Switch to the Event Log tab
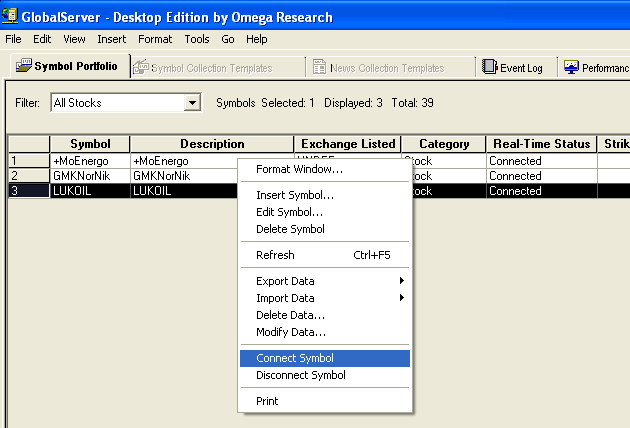The image size is (630, 428). pos(517,68)
